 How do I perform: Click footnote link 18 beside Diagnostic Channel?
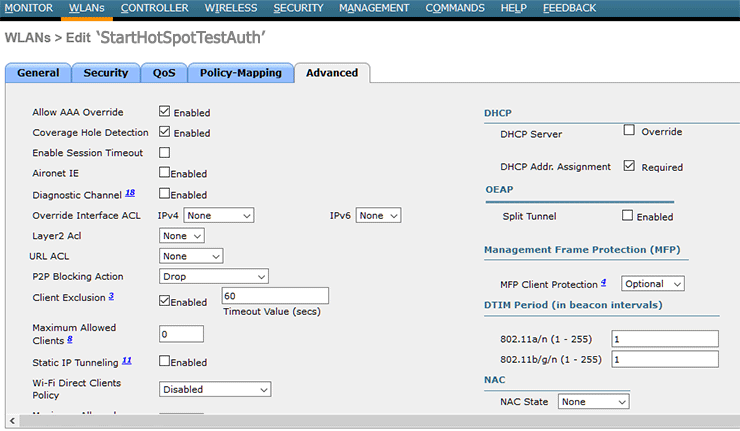click(x=130, y=193)
